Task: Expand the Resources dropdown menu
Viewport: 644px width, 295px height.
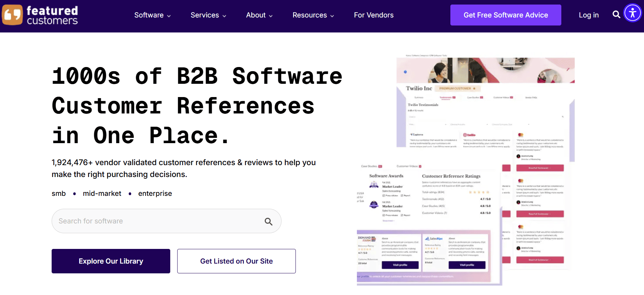Action: (313, 15)
